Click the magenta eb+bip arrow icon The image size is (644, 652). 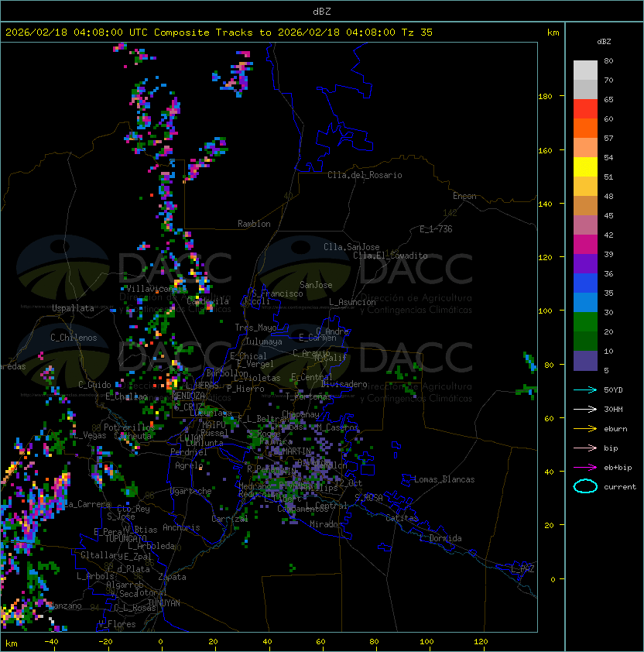click(585, 468)
